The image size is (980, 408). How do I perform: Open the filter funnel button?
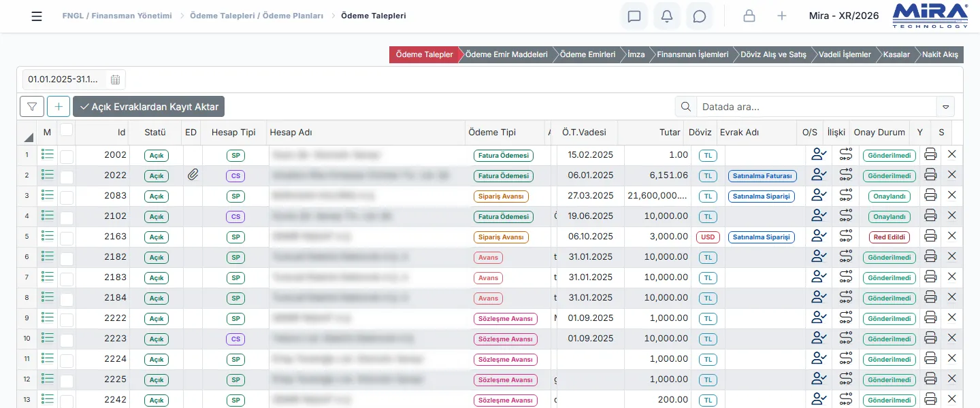32,107
